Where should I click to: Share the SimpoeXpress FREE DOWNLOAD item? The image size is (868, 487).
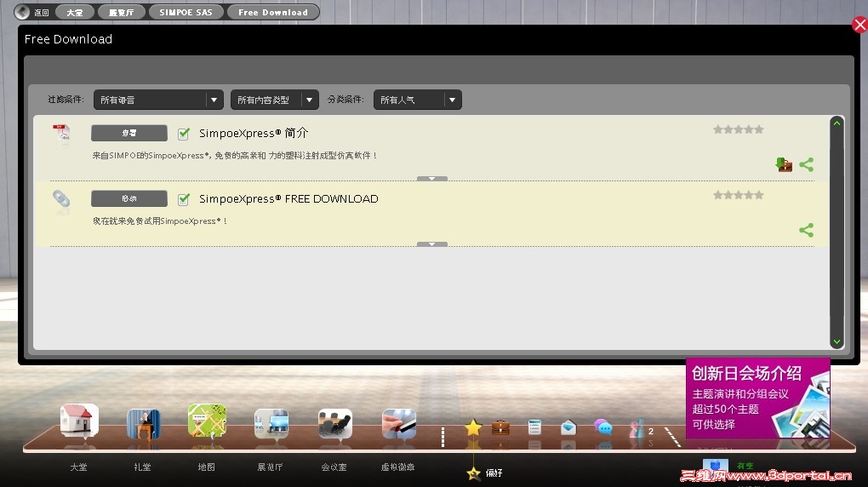point(807,230)
